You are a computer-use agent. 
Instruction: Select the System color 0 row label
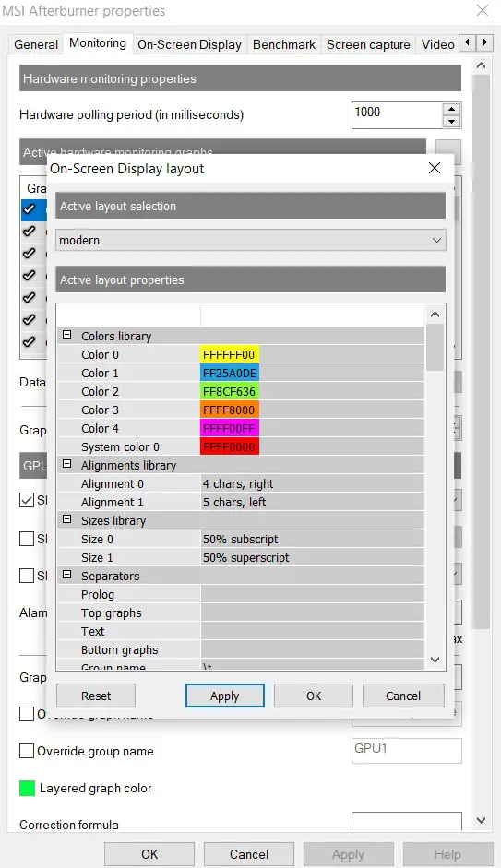pos(120,446)
